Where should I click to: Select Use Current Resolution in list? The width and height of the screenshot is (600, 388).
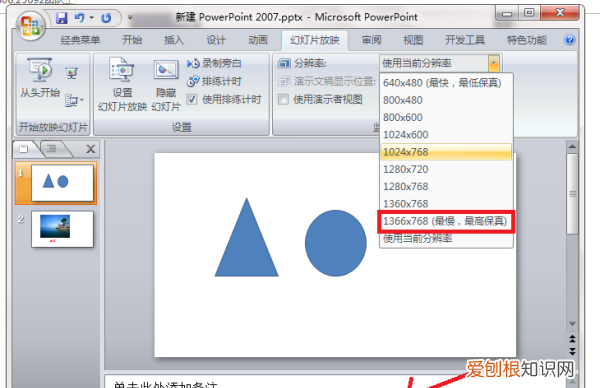click(x=446, y=239)
